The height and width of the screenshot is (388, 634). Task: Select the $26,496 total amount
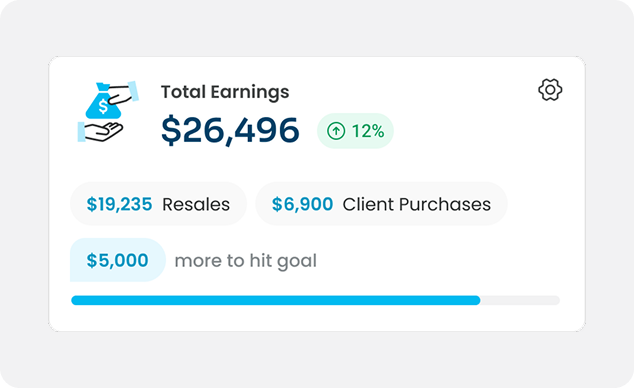tap(230, 130)
